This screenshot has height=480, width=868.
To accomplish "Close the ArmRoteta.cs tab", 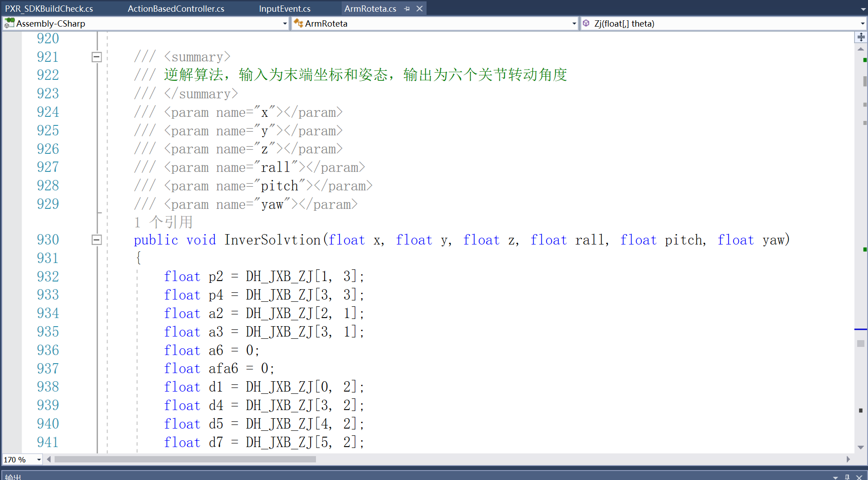I will pos(419,9).
